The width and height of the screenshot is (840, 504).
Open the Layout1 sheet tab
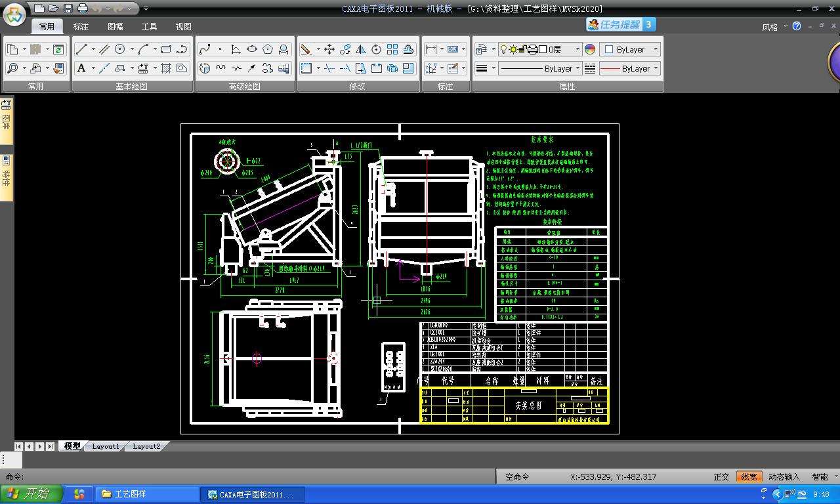[106, 446]
